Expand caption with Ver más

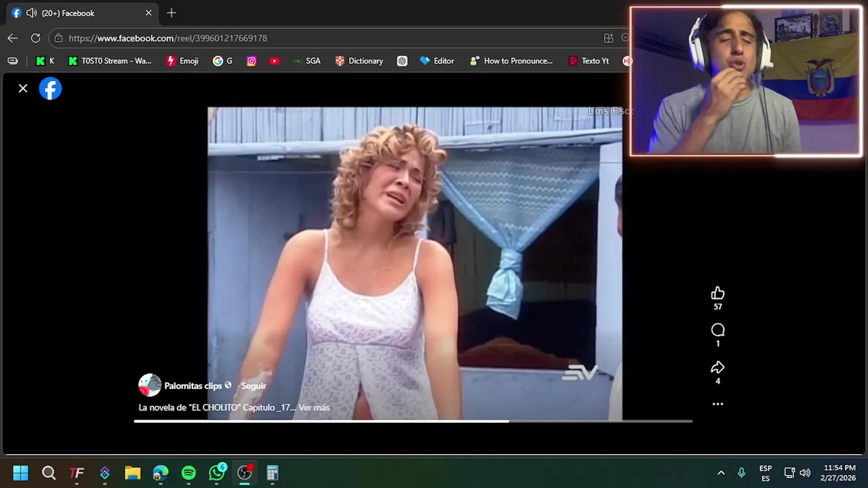314,407
